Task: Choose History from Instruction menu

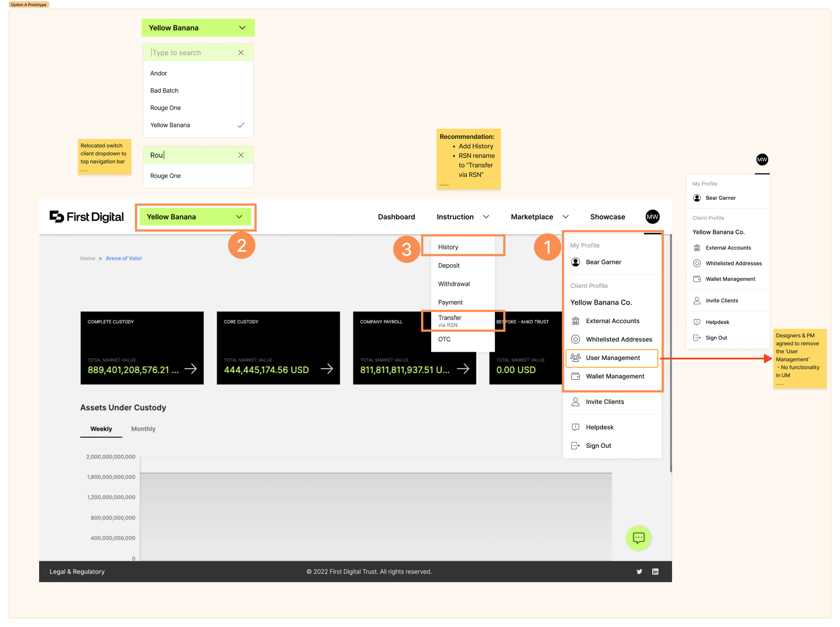Action: [462, 247]
